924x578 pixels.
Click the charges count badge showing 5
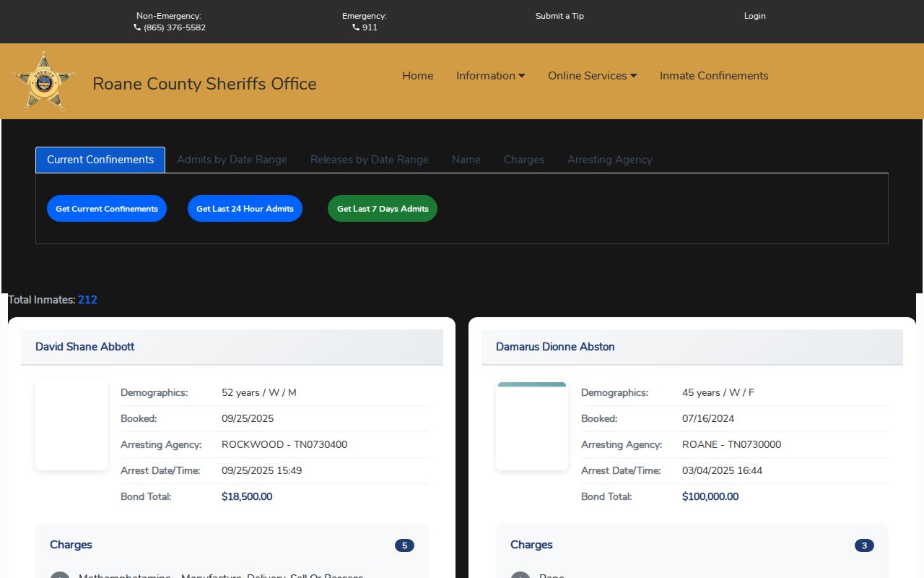404,545
